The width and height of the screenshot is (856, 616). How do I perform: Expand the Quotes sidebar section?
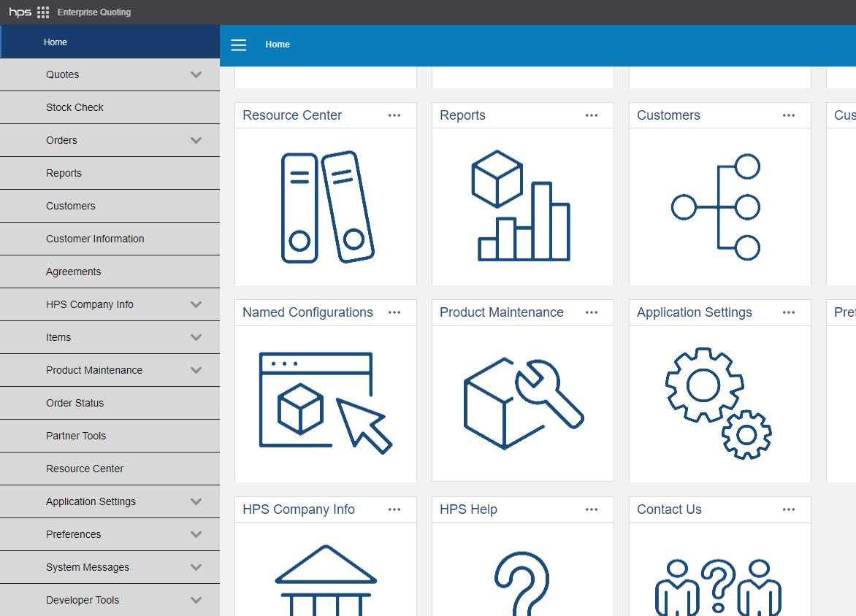click(196, 74)
